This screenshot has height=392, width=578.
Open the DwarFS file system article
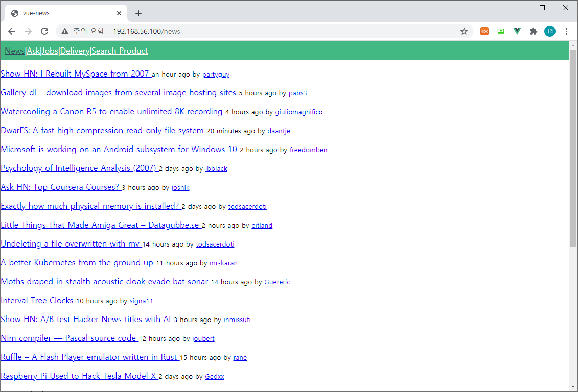point(103,130)
